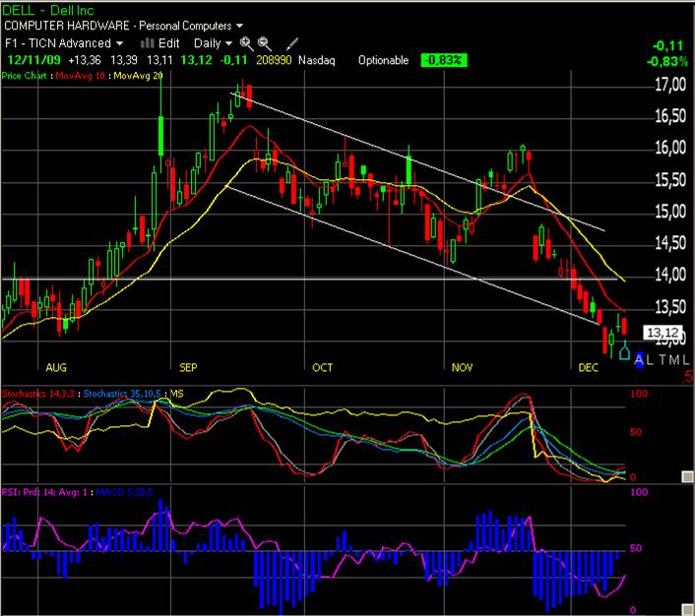Click the Nasdaq exchange text

(316, 60)
